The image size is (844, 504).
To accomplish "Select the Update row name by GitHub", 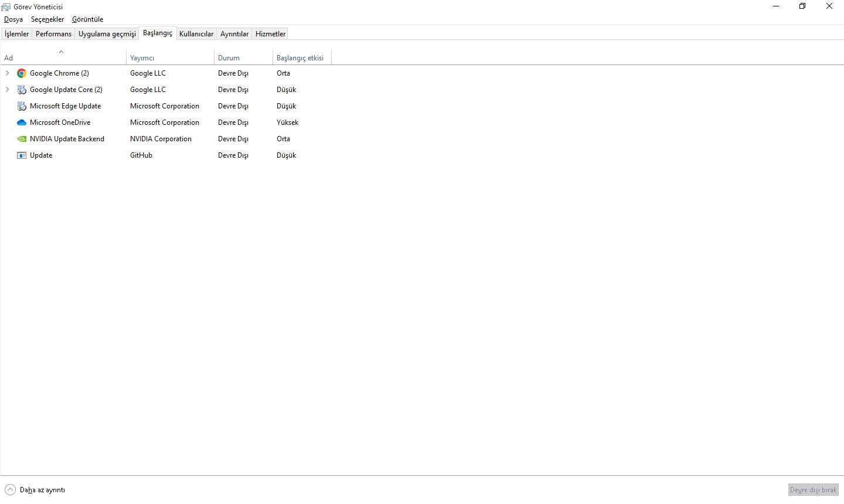I will pyautogui.click(x=41, y=155).
